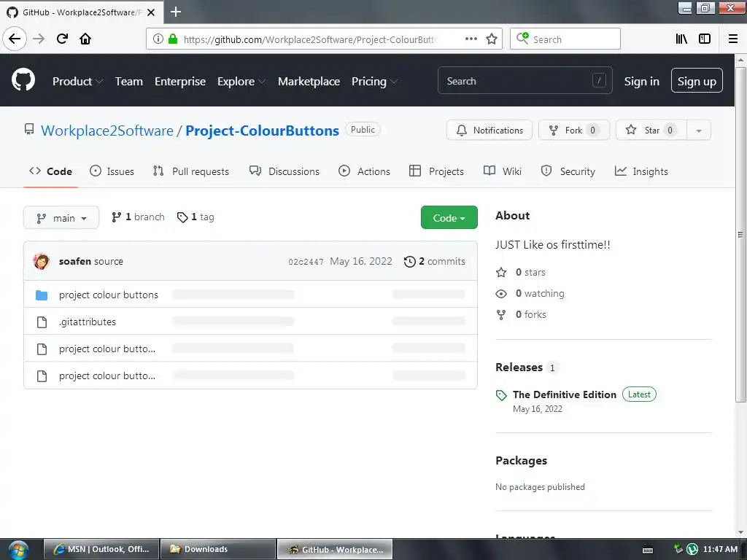Open the Issues tab

click(112, 171)
